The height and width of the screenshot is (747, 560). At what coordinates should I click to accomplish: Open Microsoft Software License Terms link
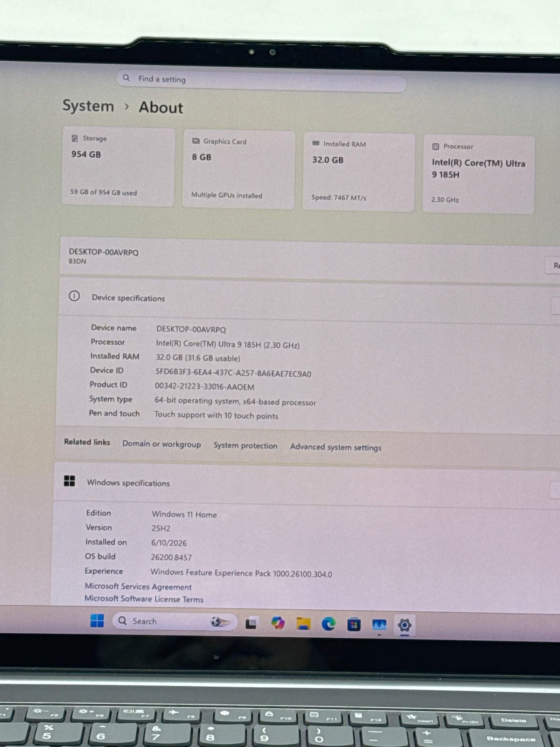tap(144, 599)
